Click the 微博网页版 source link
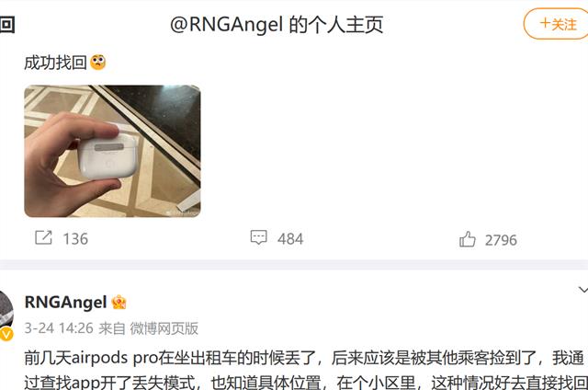The width and height of the screenshot is (588, 390). coord(164,328)
